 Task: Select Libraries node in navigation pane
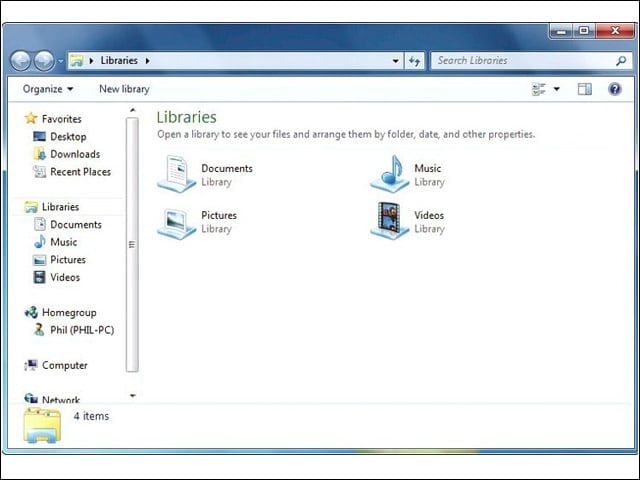tap(51, 207)
